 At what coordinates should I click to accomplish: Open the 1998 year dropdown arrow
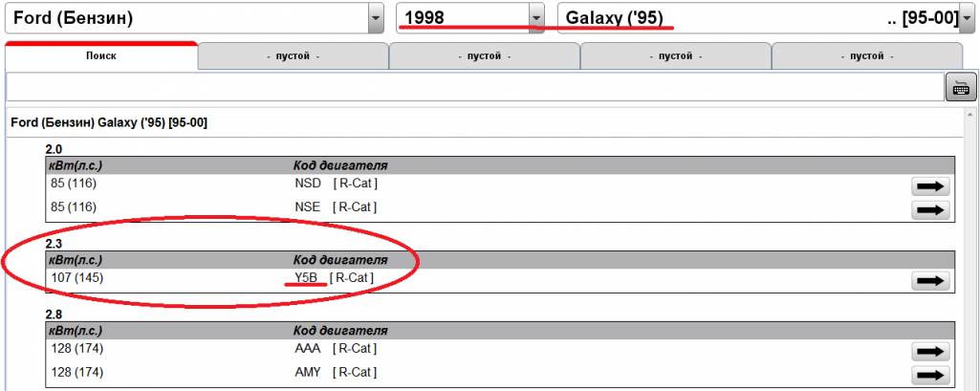[x=536, y=18]
